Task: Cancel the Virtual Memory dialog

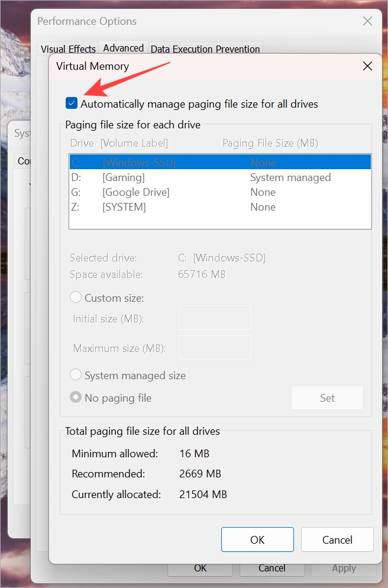Action: 337,539
